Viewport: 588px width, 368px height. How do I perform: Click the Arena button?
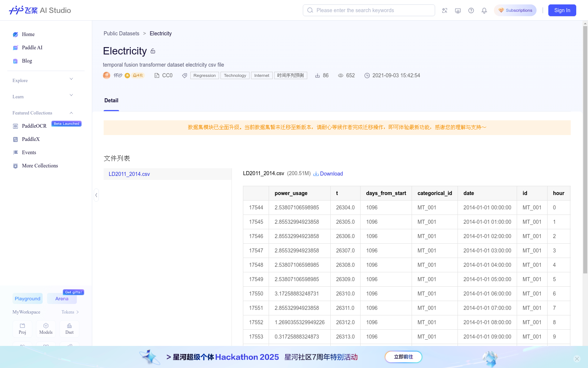tap(62, 298)
